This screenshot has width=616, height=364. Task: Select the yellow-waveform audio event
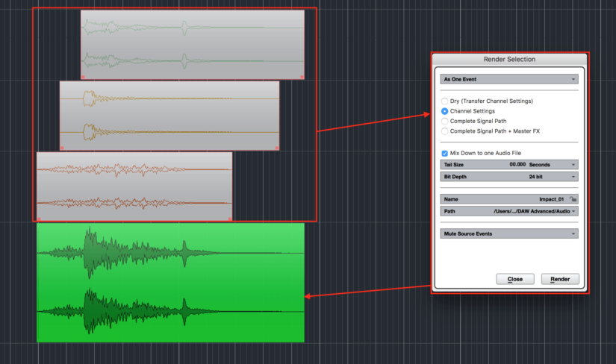point(169,116)
